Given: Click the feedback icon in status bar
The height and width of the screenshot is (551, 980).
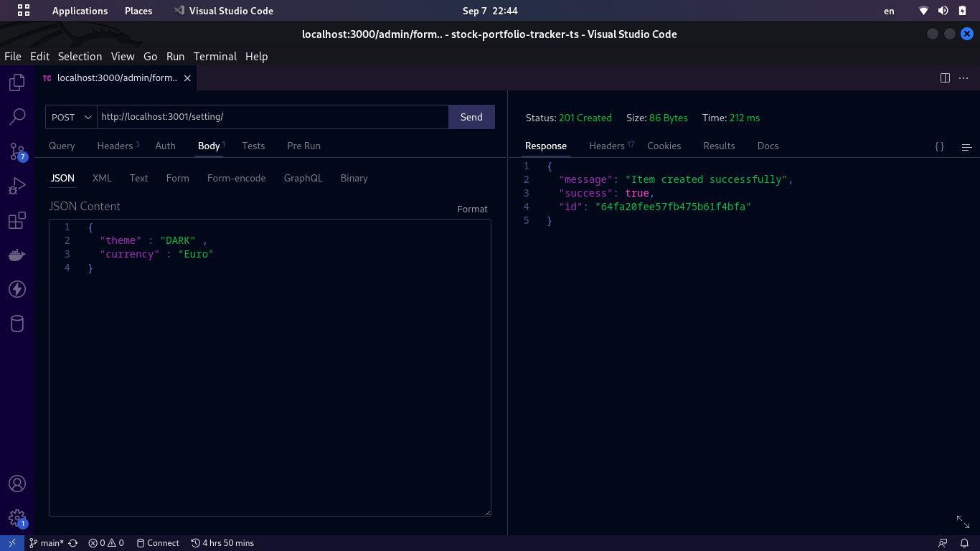Looking at the screenshot, I should 943,543.
